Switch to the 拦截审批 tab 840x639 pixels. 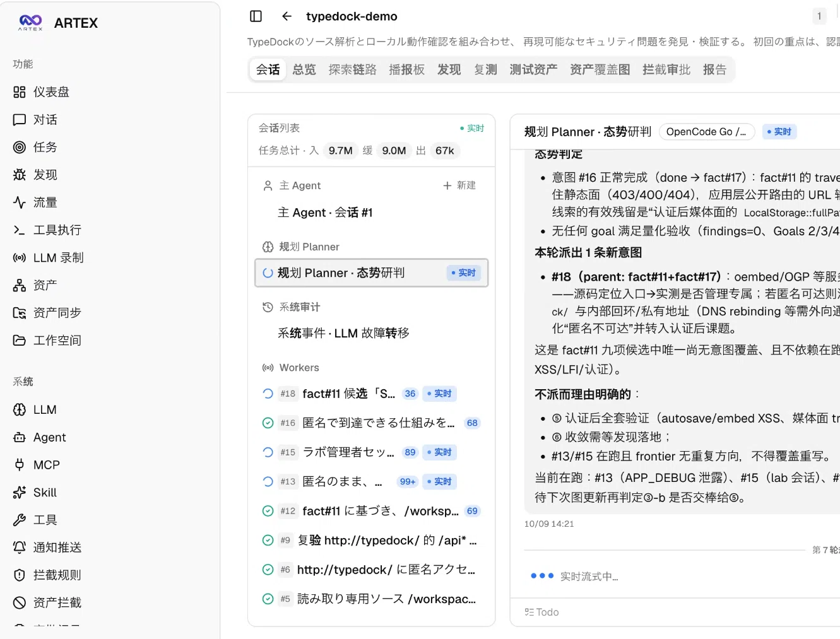(x=666, y=69)
